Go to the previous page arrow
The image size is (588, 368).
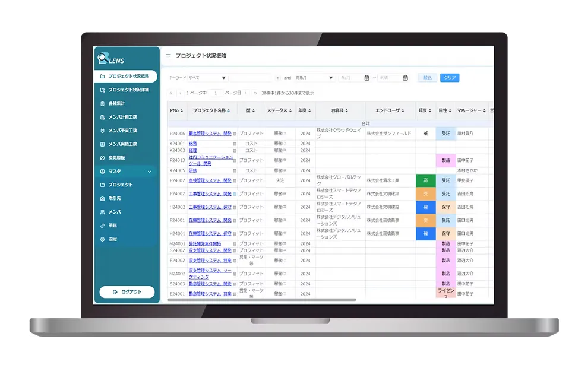(181, 93)
